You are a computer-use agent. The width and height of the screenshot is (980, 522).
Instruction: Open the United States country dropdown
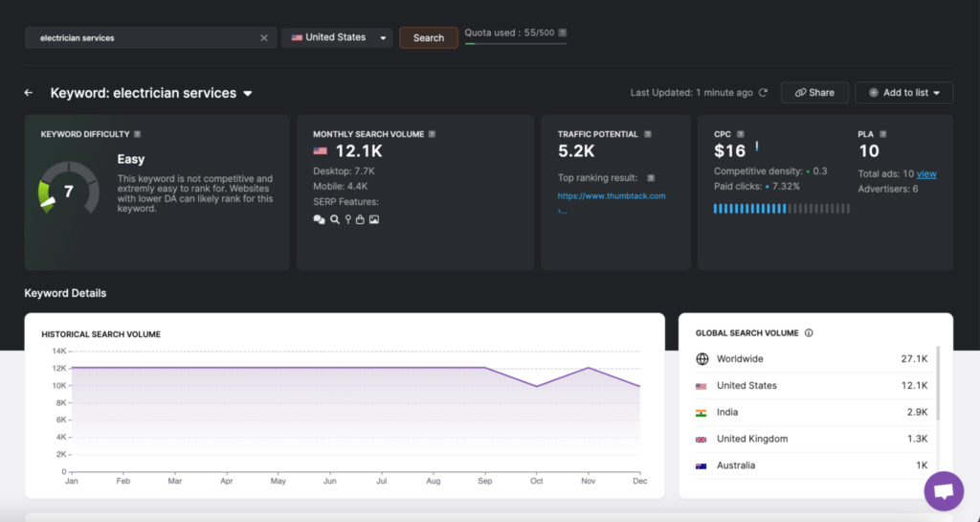[x=336, y=38]
